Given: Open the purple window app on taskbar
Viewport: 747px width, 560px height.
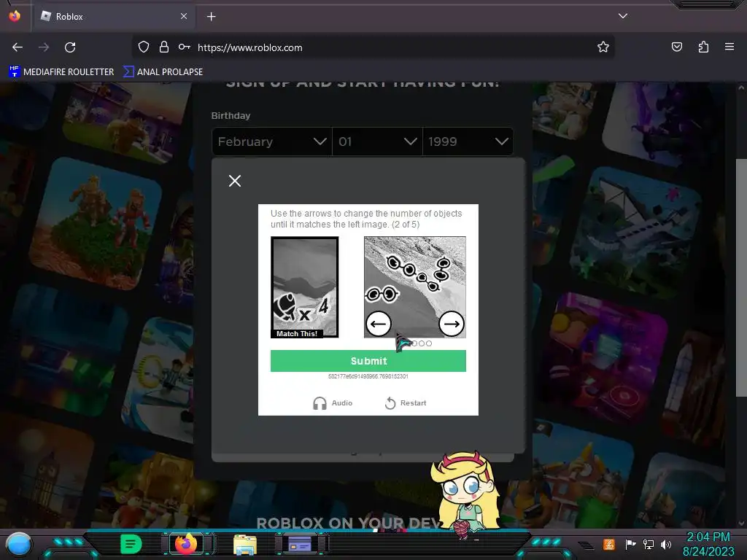Looking at the screenshot, I should [300, 544].
